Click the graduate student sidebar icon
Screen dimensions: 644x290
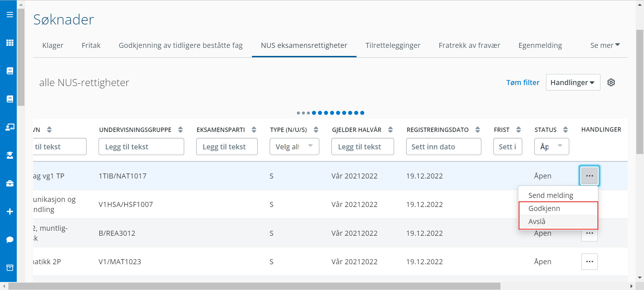pos(10,155)
